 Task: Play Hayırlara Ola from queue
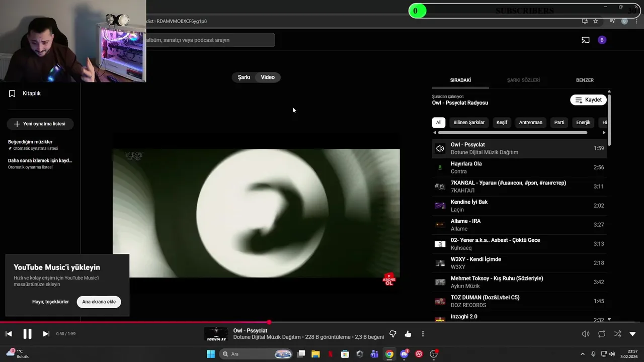pos(519,167)
